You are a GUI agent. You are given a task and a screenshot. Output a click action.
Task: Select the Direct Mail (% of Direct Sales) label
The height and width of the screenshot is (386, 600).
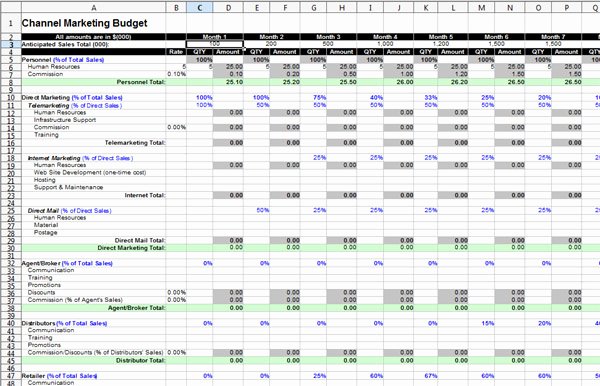point(70,211)
